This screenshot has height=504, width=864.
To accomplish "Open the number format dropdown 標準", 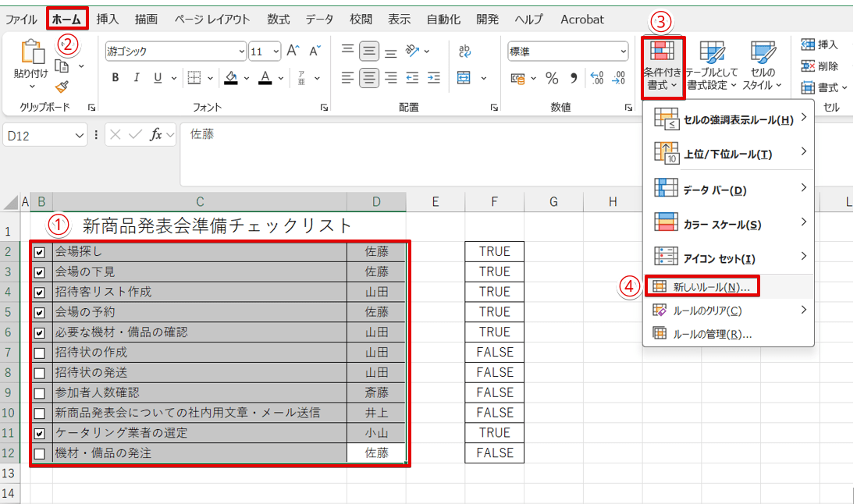I will click(623, 51).
